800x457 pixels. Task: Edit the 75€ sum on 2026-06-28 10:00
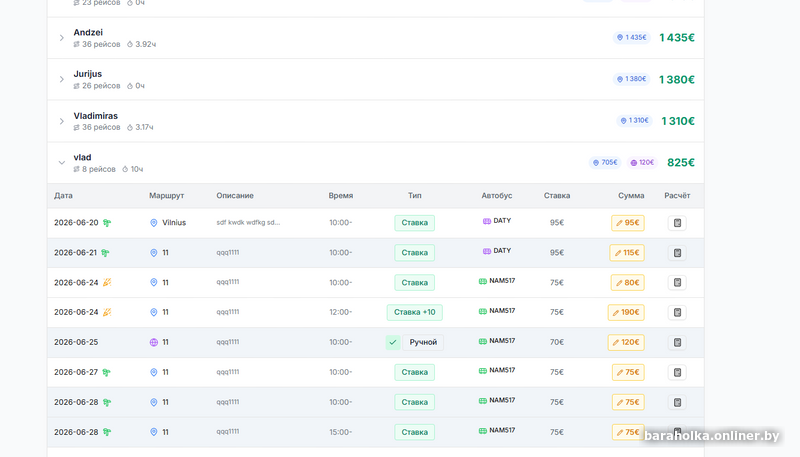[x=628, y=402]
